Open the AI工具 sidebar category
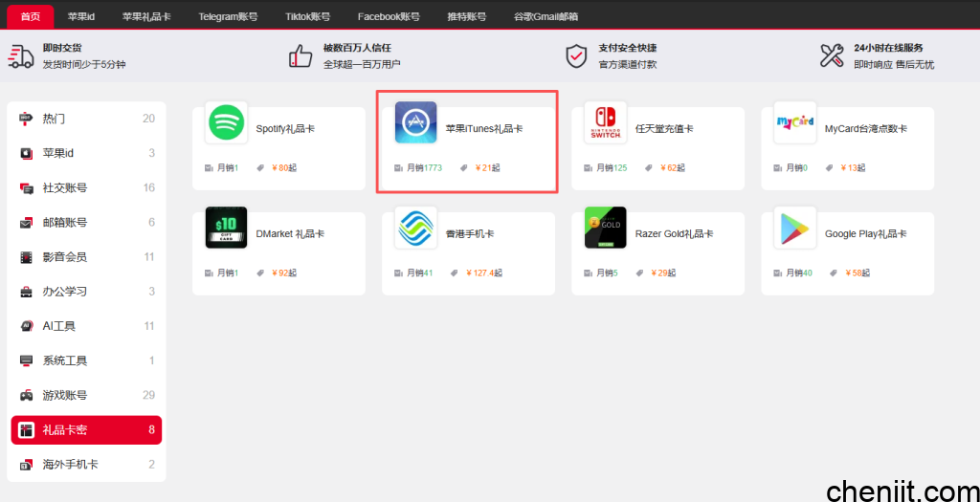Image resolution: width=980 pixels, height=502 pixels. coord(58,326)
